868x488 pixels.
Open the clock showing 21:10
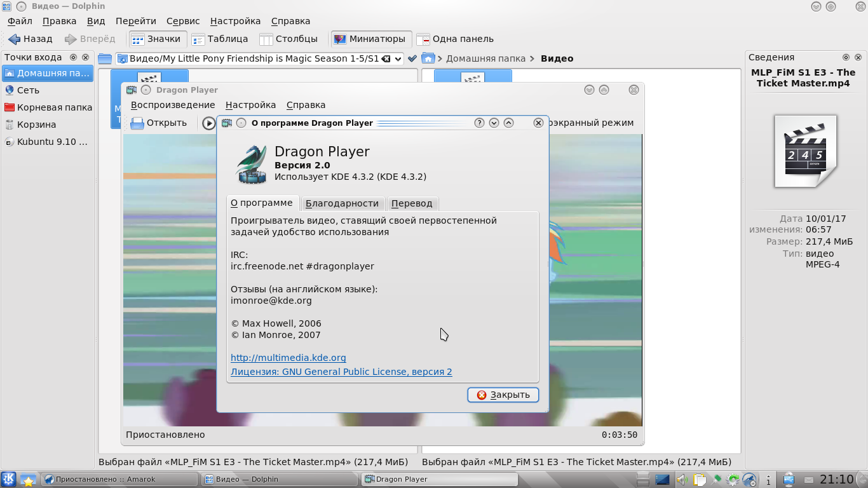point(836,479)
